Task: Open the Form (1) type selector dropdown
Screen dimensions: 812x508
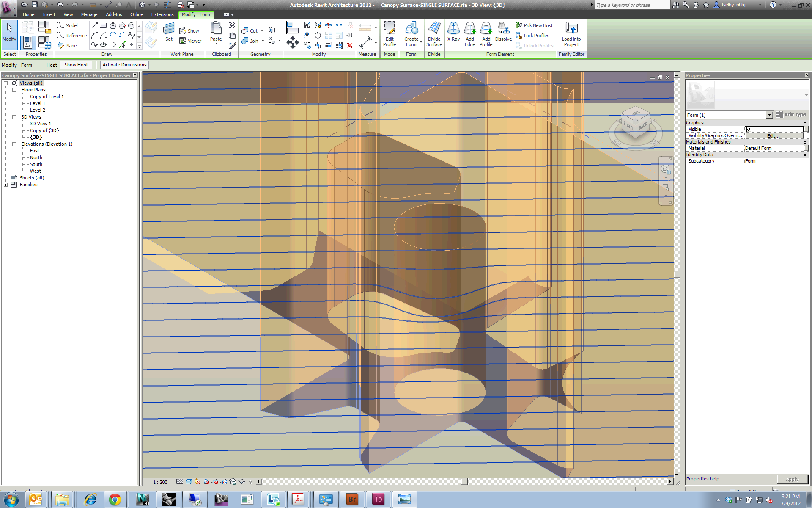Action: pyautogui.click(x=769, y=115)
